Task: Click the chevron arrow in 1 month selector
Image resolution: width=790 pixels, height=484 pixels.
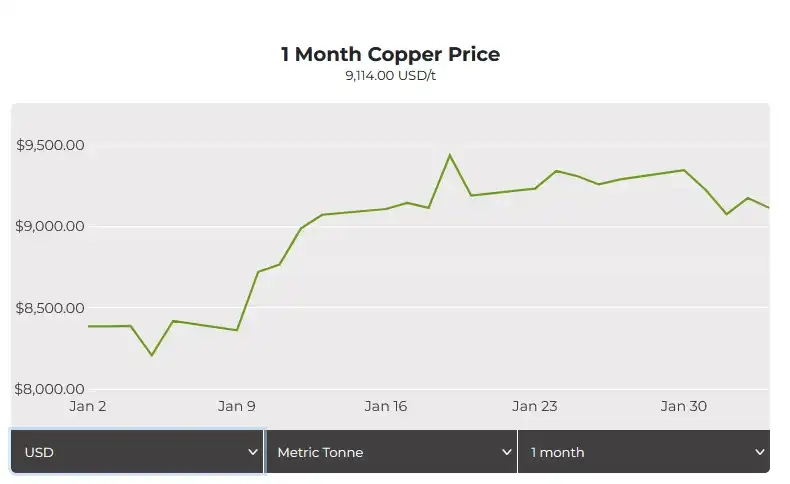Action: click(760, 452)
